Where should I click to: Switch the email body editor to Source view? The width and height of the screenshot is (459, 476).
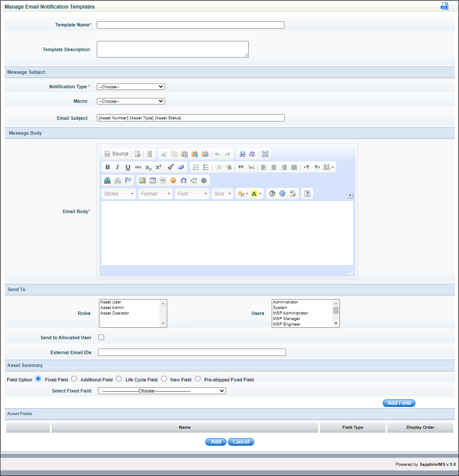(x=116, y=154)
